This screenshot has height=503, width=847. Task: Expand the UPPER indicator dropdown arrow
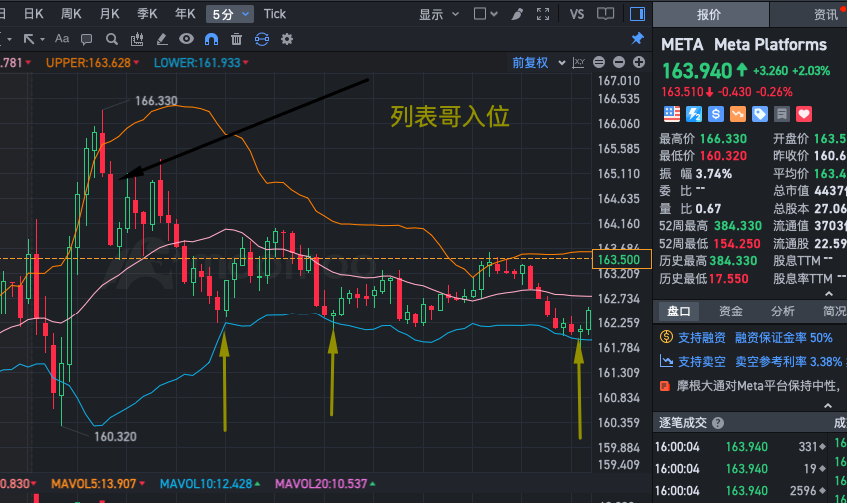click(x=136, y=63)
